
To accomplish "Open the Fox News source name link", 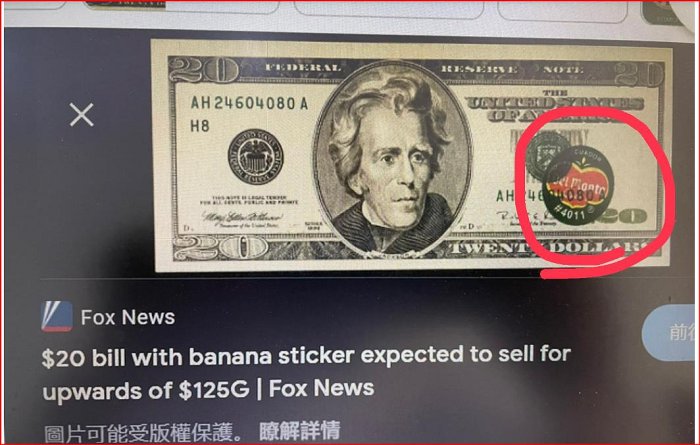I will click(128, 317).
